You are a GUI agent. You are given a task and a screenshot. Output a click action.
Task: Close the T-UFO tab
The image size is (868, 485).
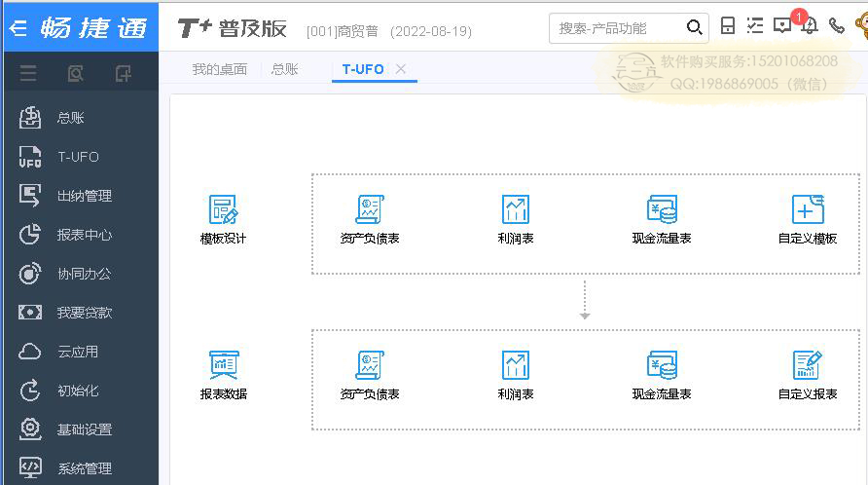click(401, 69)
